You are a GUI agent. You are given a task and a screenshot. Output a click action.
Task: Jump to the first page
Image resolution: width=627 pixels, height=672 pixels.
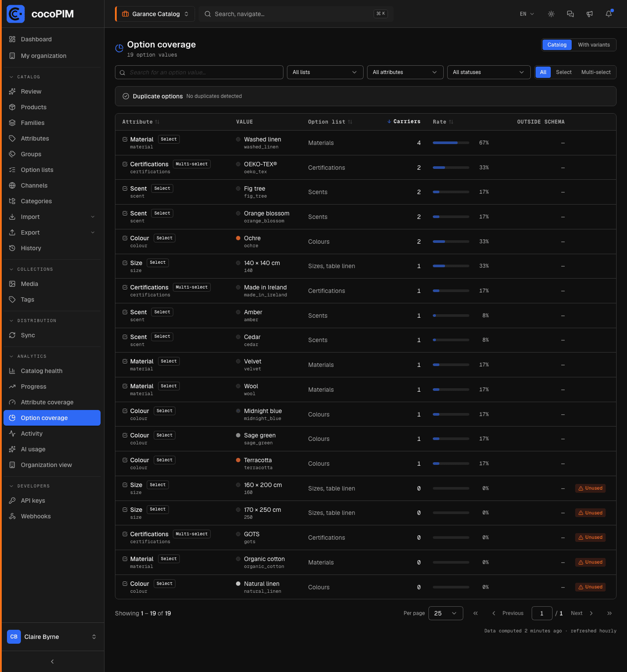[x=475, y=613]
